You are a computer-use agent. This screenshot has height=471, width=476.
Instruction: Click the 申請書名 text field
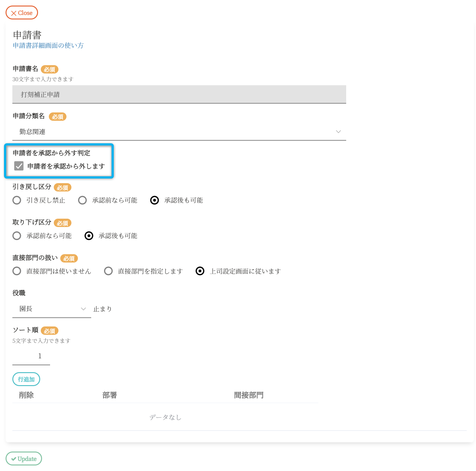coord(179,95)
